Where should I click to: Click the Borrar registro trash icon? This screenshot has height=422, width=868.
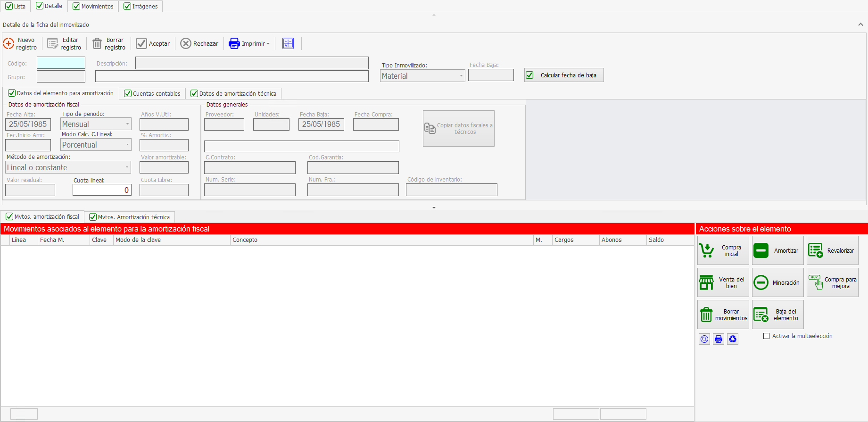click(x=97, y=44)
